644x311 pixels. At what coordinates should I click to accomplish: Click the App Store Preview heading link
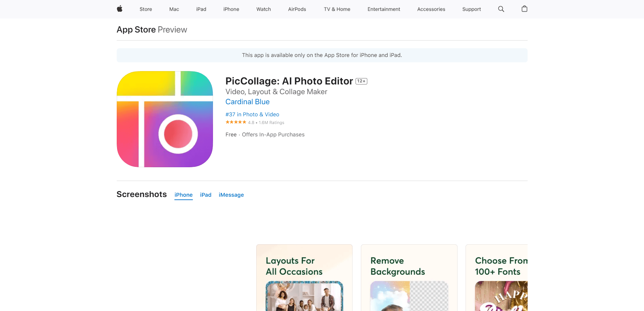152,30
